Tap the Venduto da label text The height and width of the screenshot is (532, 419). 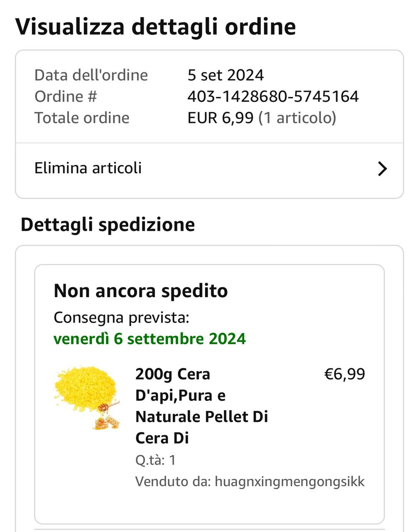[x=173, y=482]
